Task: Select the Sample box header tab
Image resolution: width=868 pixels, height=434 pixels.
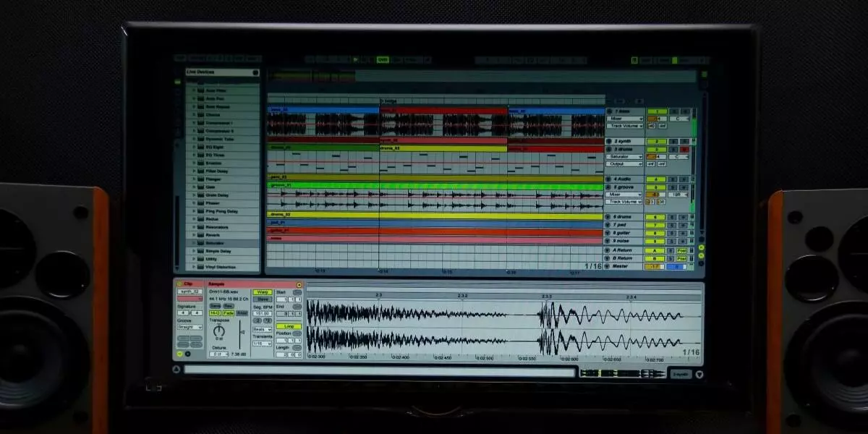Action: point(216,284)
